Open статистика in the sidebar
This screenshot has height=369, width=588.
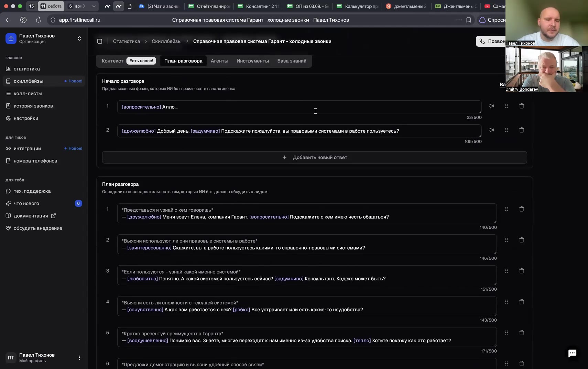pyautogui.click(x=44, y=69)
